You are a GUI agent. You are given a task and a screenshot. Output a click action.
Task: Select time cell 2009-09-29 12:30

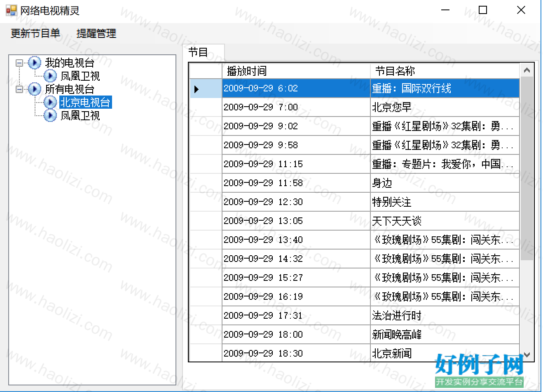coord(296,202)
